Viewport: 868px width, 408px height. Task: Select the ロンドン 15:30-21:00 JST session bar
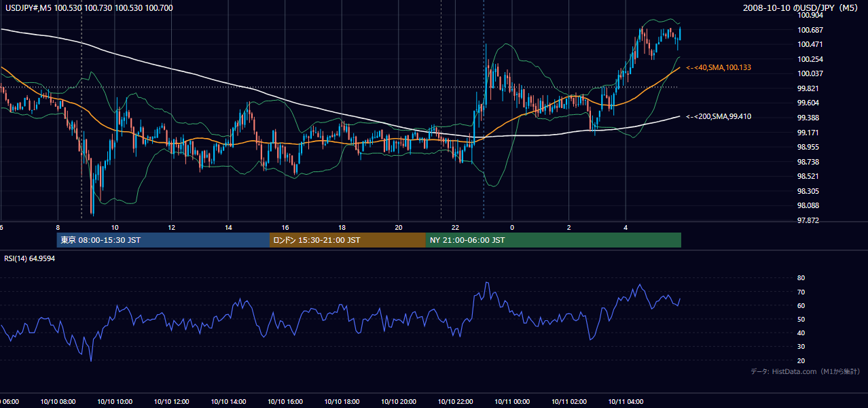[348, 240]
